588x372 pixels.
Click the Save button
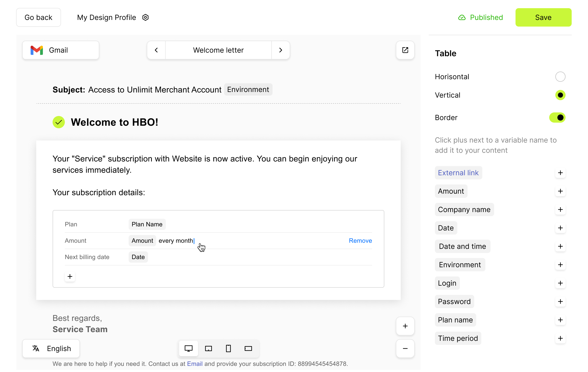coord(543,17)
